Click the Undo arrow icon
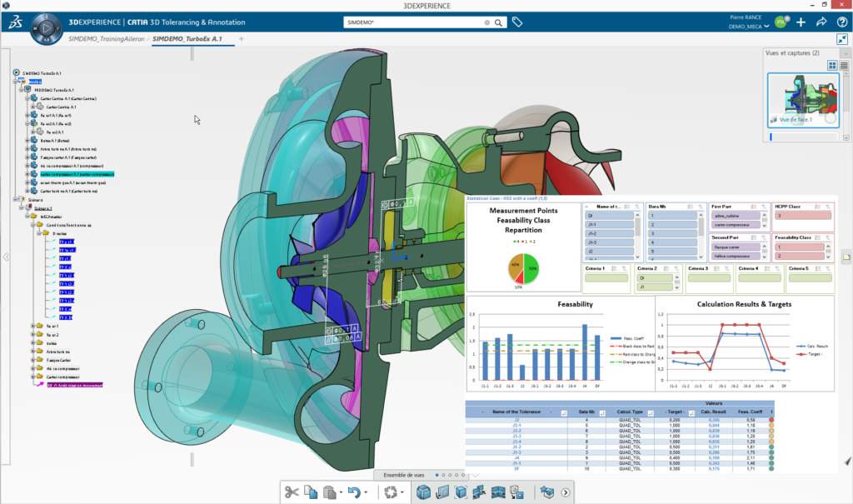This screenshot has width=853, height=504. click(353, 492)
